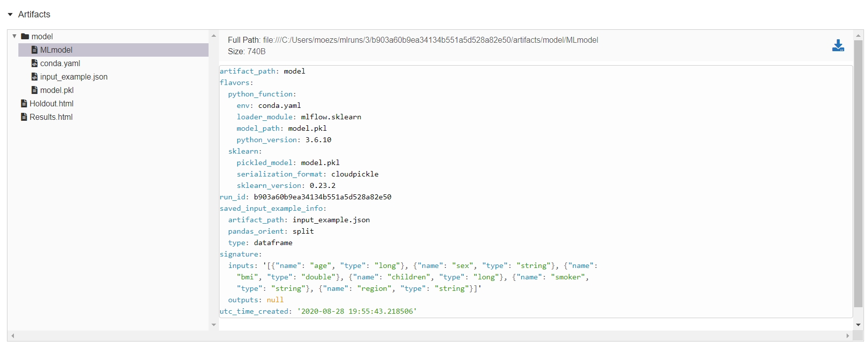
Task: Click the horizontal scrollbar left arrow
Action: click(12, 336)
